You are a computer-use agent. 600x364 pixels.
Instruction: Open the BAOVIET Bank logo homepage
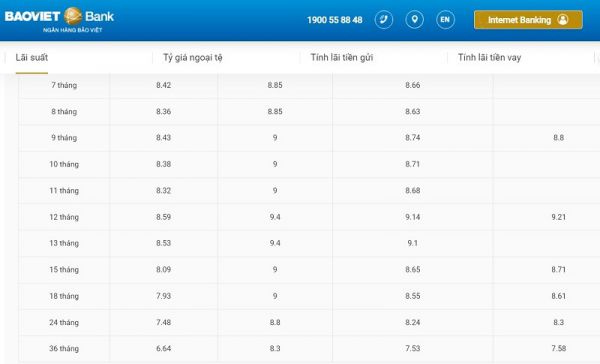coord(59,20)
